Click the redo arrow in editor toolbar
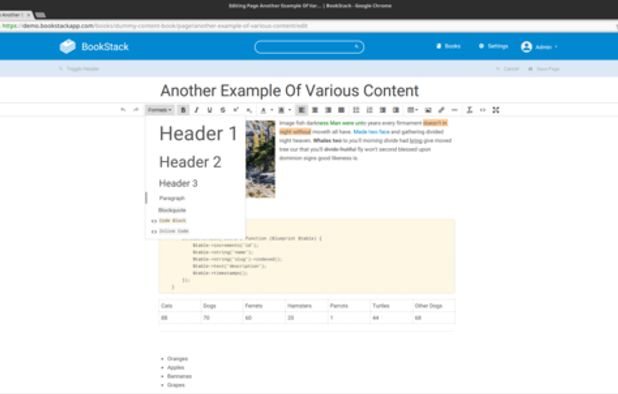Viewport: 618px width, 394px height. [x=136, y=110]
